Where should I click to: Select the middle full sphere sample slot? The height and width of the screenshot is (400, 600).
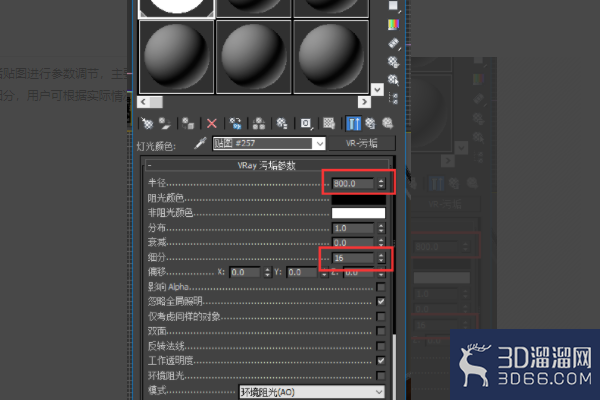(x=254, y=57)
